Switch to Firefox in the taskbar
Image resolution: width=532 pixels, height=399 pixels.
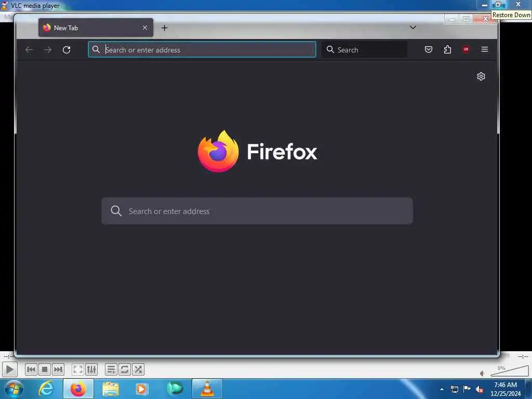click(78, 389)
